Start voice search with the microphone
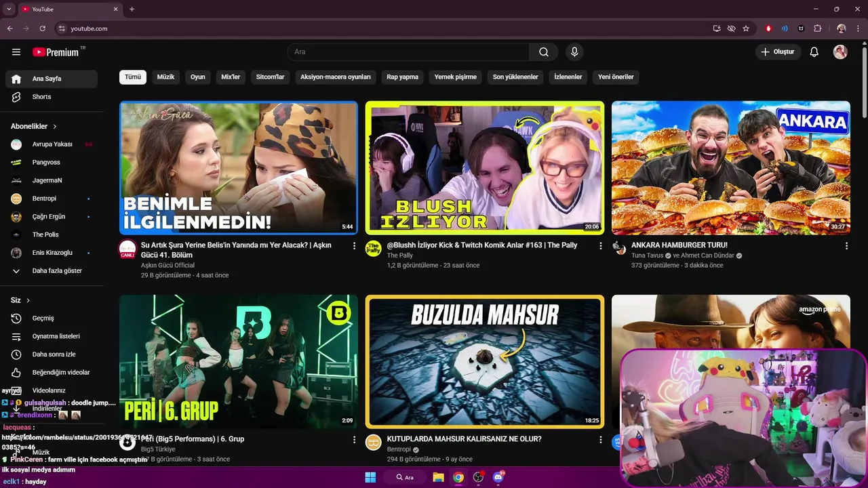This screenshot has width=868, height=488. 574,52
